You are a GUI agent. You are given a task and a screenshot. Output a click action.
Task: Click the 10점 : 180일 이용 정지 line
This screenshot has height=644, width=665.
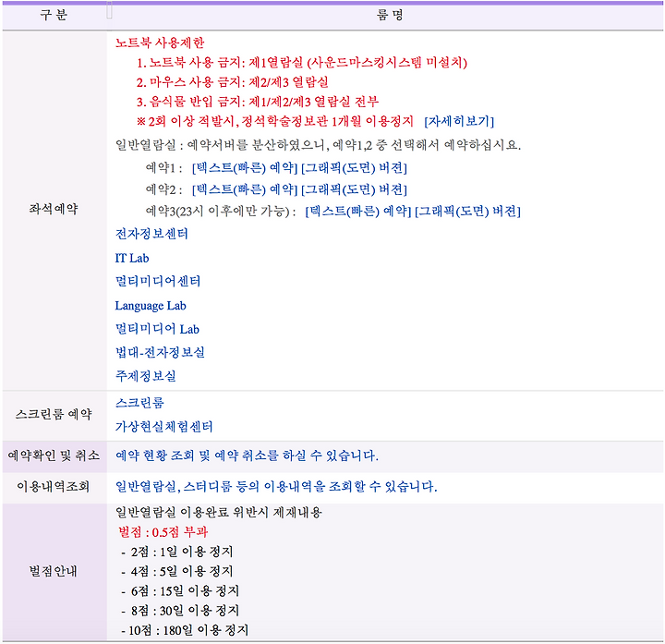click(x=185, y=630)
